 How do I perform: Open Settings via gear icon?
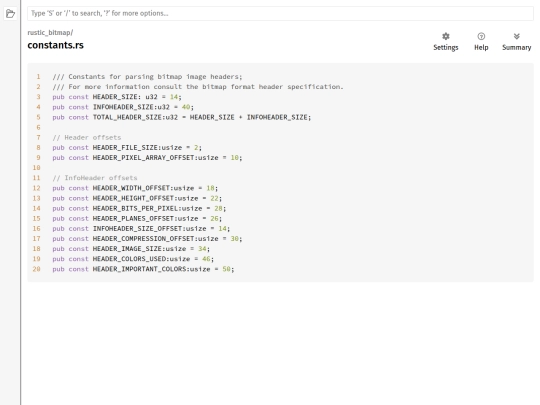point(446,36)
